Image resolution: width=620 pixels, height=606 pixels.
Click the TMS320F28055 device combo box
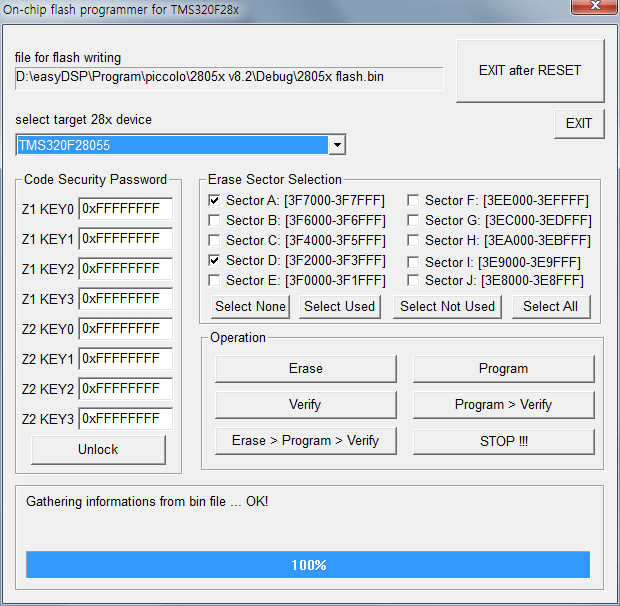click(181, 145)
